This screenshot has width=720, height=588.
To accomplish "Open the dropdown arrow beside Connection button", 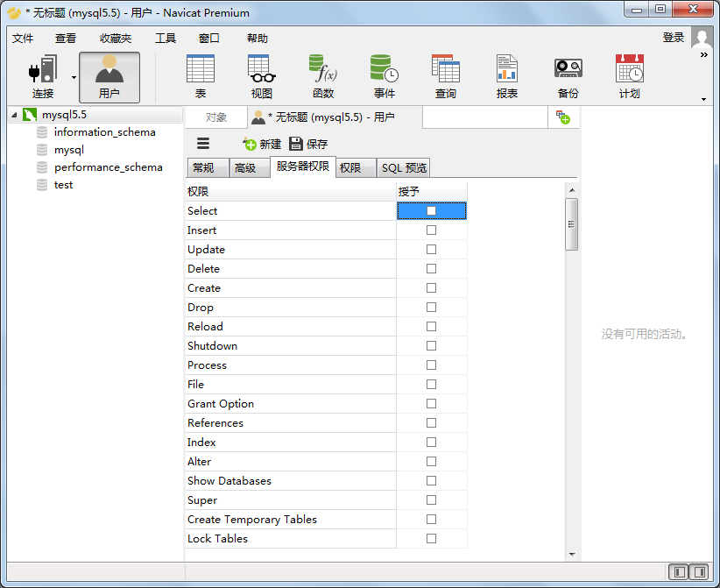I will 74,77.
